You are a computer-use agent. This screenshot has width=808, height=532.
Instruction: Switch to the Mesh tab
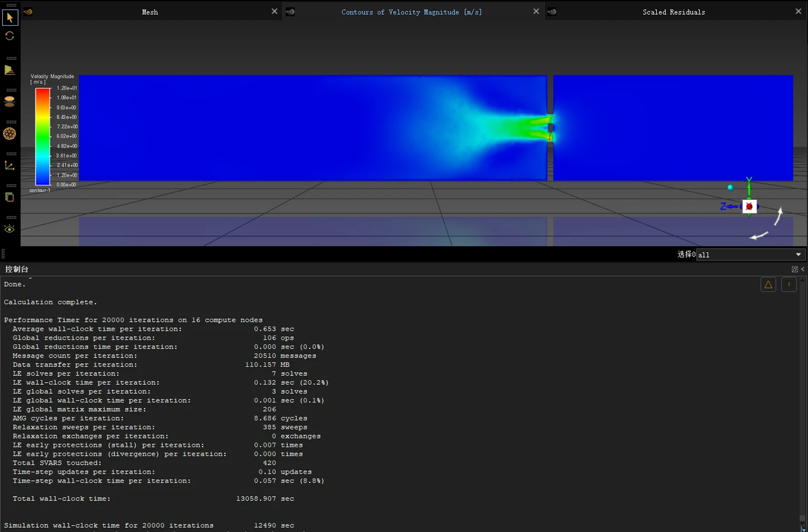pos(150,12)
